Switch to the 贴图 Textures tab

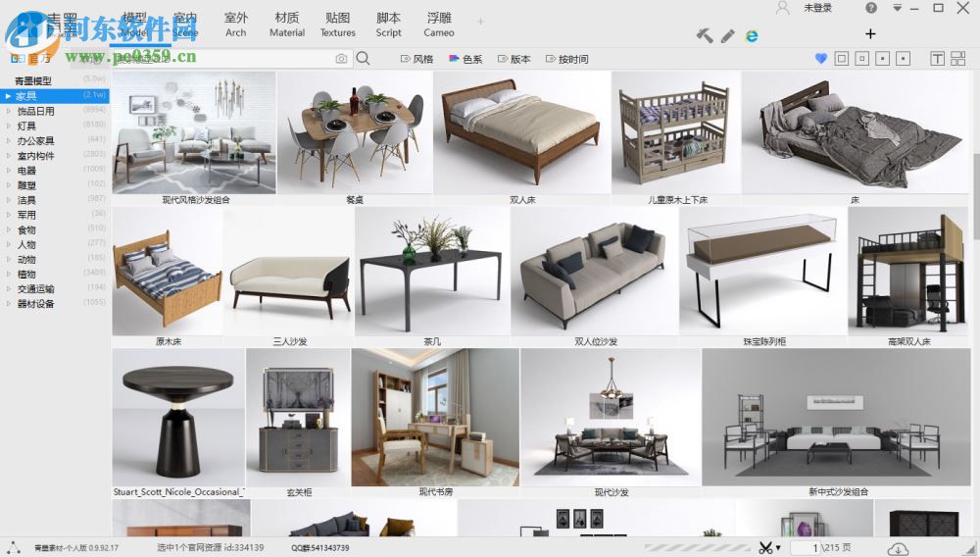[337, 25]
